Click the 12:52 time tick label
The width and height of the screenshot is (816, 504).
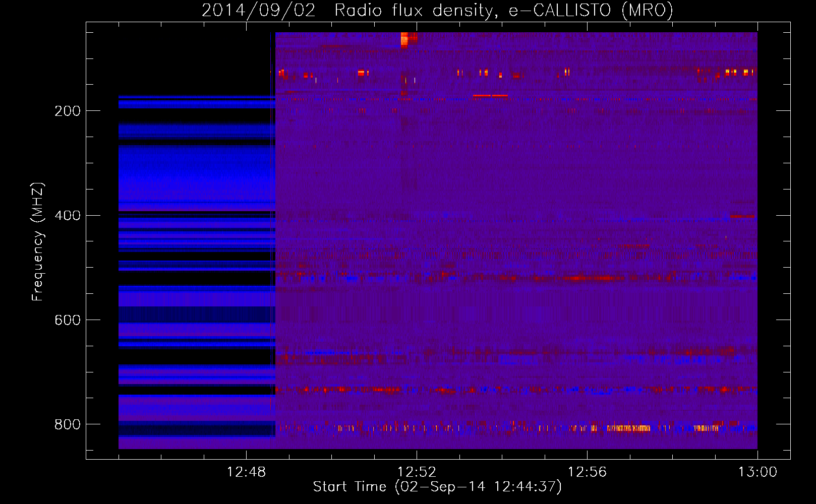pos(417,472)
